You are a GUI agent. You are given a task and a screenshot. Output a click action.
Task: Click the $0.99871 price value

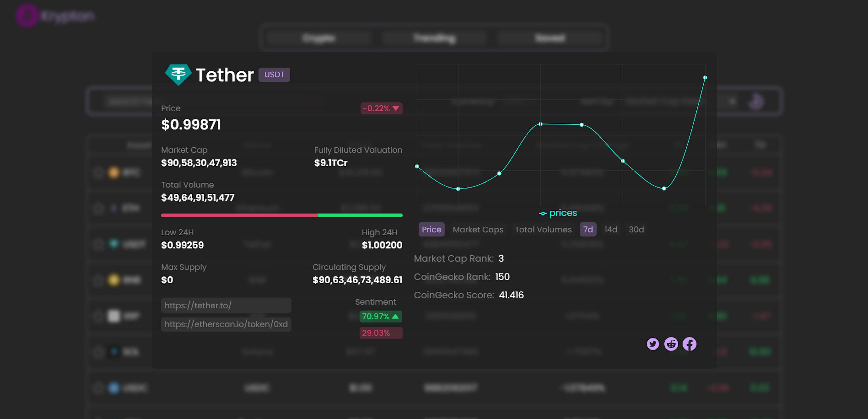191,125
